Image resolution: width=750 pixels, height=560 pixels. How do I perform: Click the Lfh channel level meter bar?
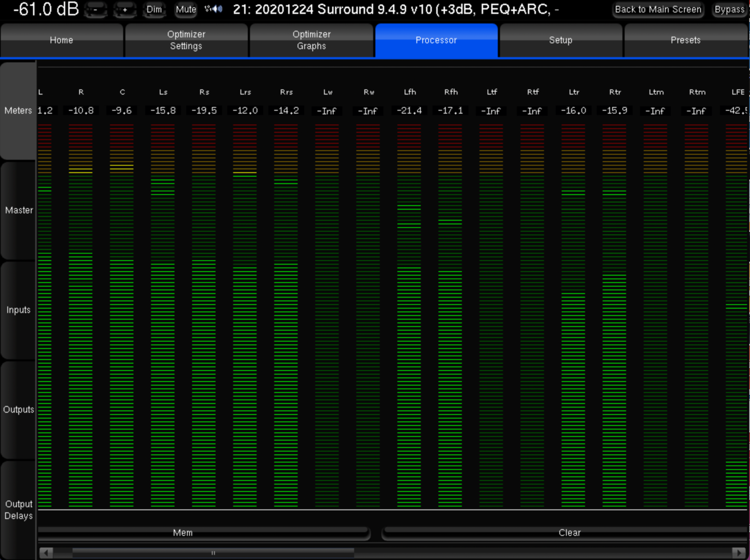pyautogui.click(x=409, y=315)
